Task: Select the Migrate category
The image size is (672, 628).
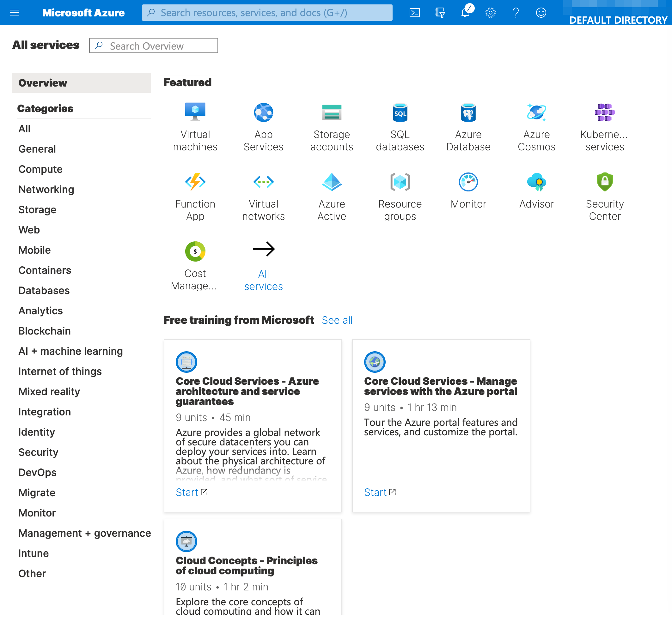Action: [x=37, y=493]
